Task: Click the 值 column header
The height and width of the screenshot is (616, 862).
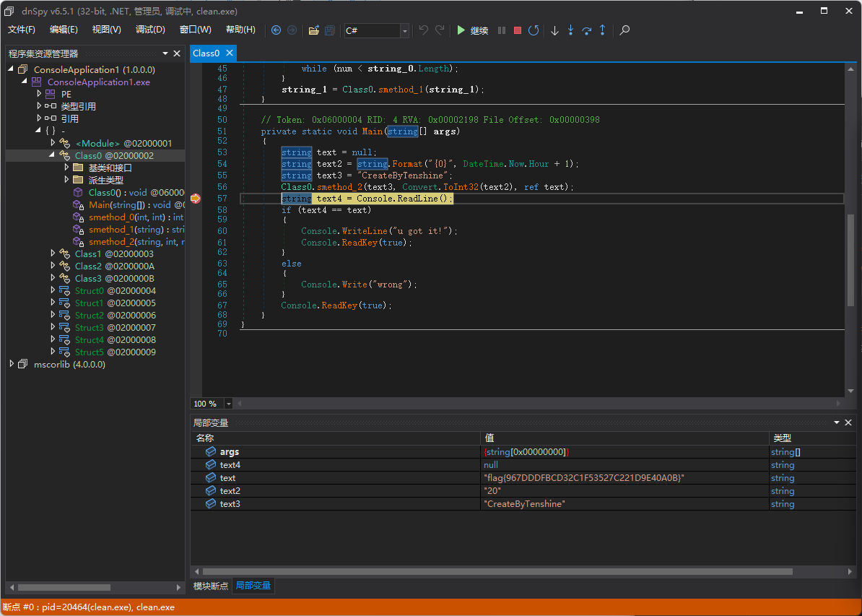Action: 489,438
